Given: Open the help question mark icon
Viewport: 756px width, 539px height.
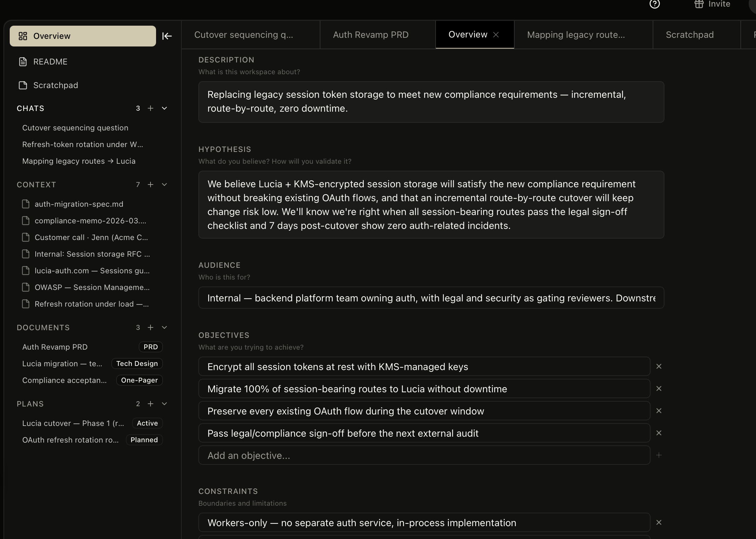Looking at the screenshot, I should coord(654,5).
